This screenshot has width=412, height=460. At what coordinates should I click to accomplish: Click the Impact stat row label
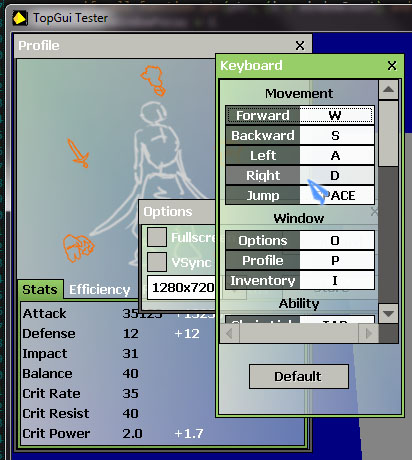pyautogui.click(x=45, y=354)
